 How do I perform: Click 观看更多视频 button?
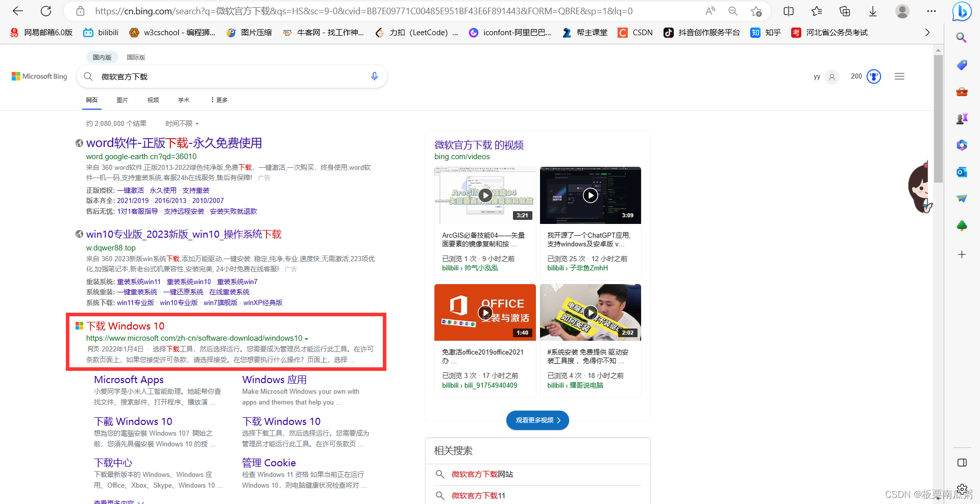537,420
